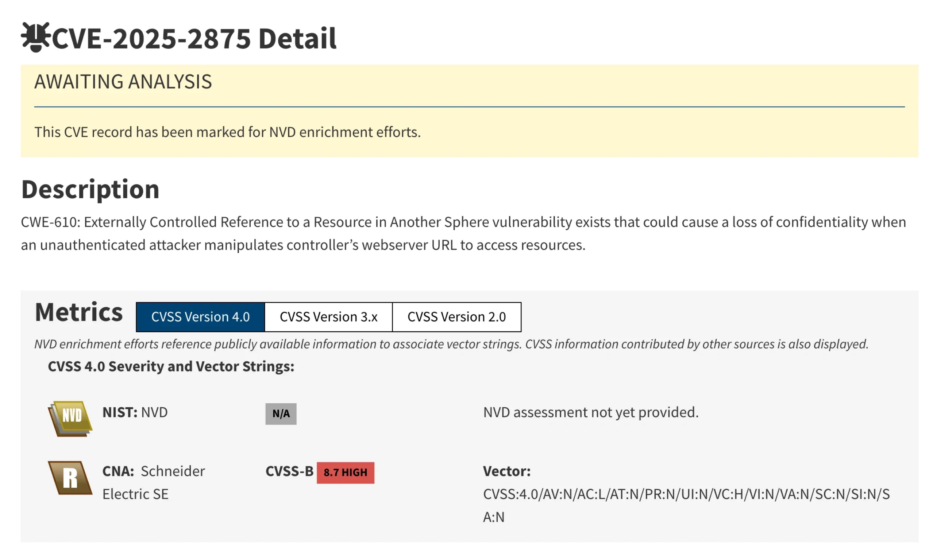Switch to the CVSS Version 2.0 tab

[x=456, y=317]
